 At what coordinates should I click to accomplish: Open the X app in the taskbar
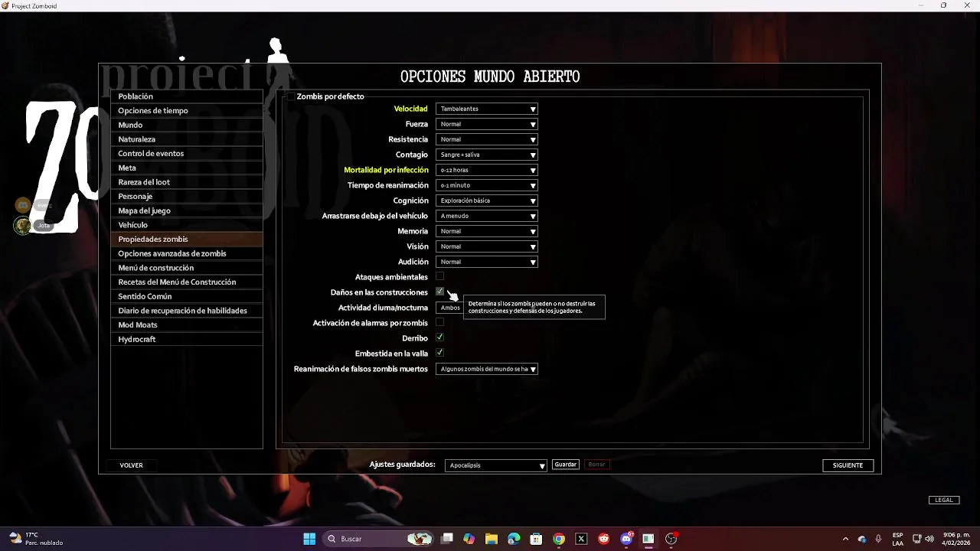pos(581,539)
